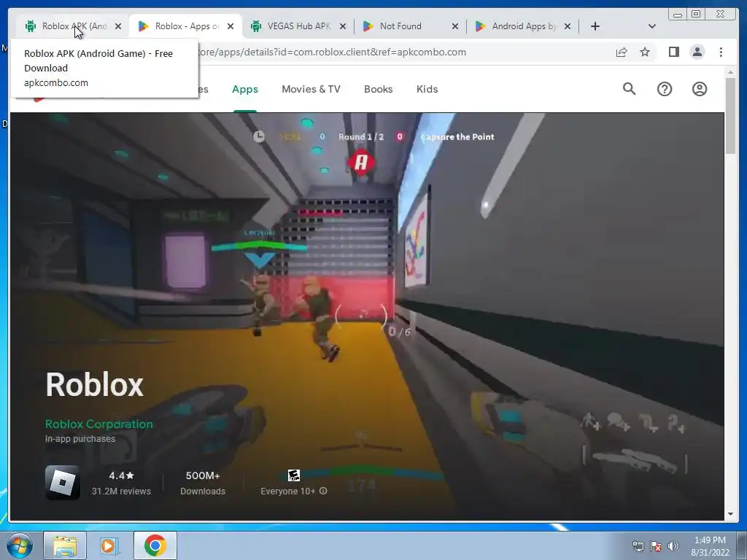Open the Chrome three-dot menu

(x=721, y=52)
